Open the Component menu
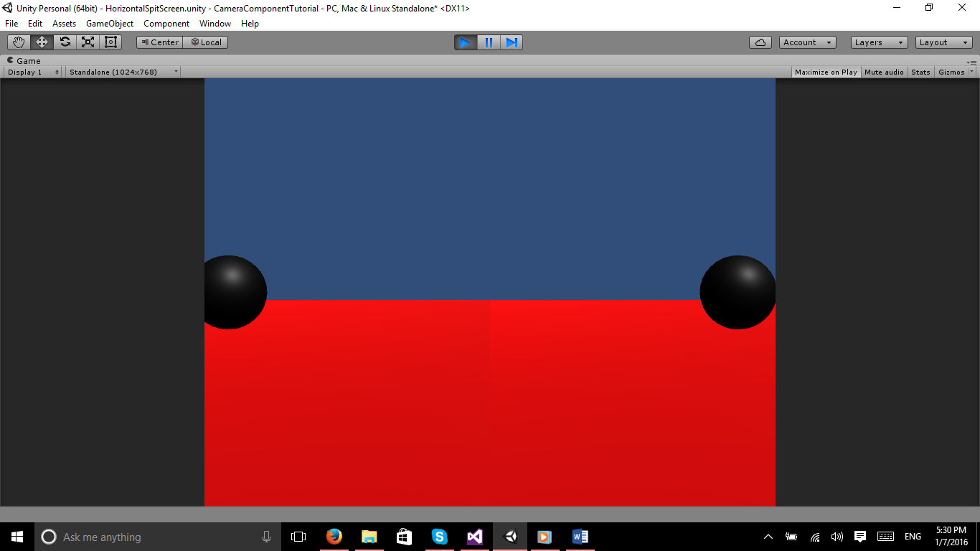 point(166,24)
